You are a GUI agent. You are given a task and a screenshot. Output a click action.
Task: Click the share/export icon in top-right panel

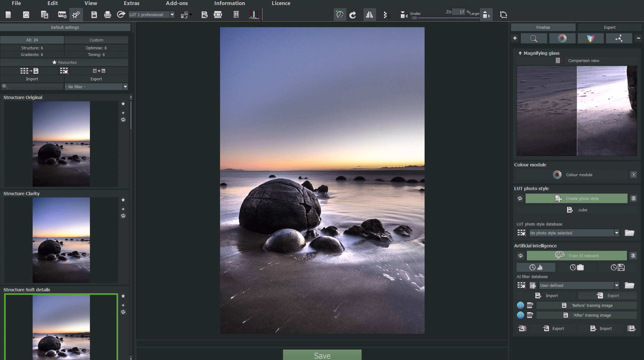619,38
